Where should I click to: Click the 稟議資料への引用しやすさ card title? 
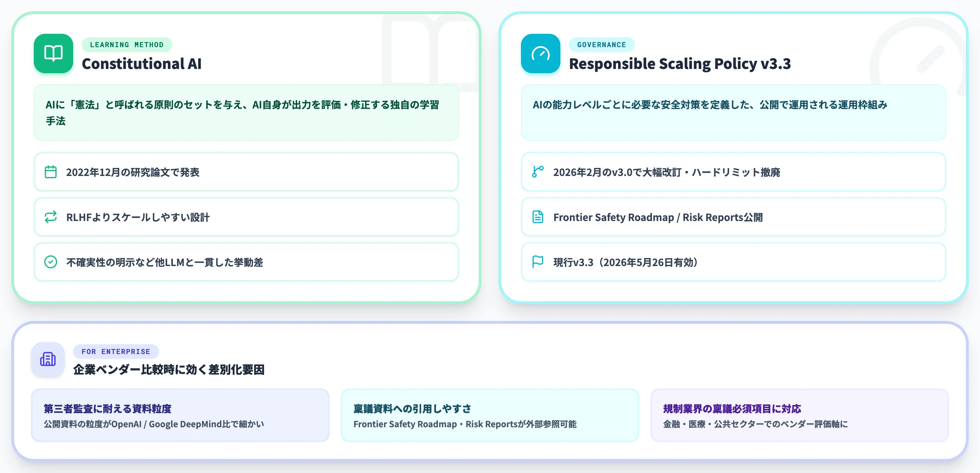tap(413, 409)
